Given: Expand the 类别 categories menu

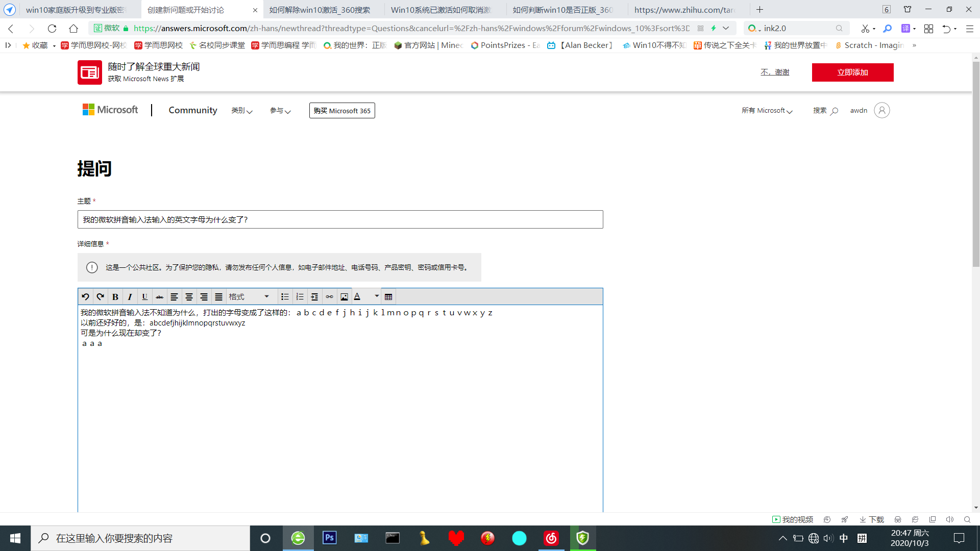Looking at the screenshot, I should point(241,111).
